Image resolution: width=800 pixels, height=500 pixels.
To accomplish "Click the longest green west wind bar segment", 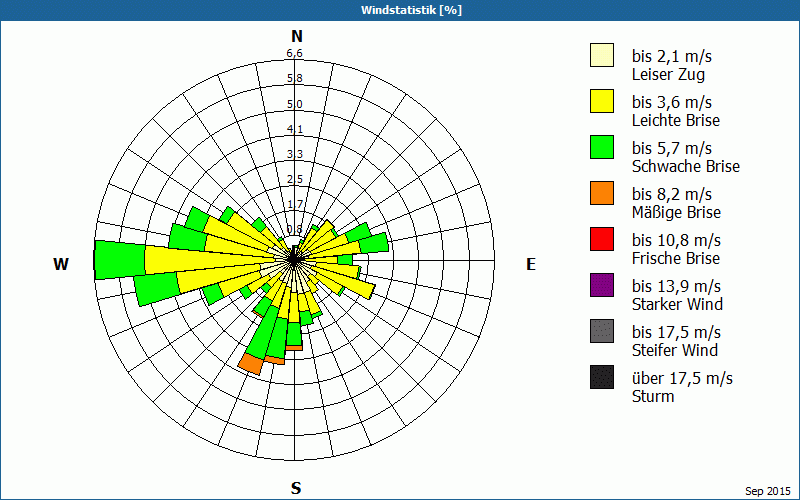I will point(120,260).
